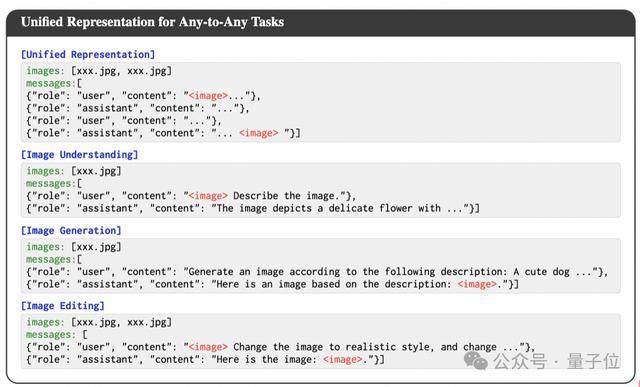Click the 公众号 watermark text
The image size is (640, 387).
click(x=520, y=361)
